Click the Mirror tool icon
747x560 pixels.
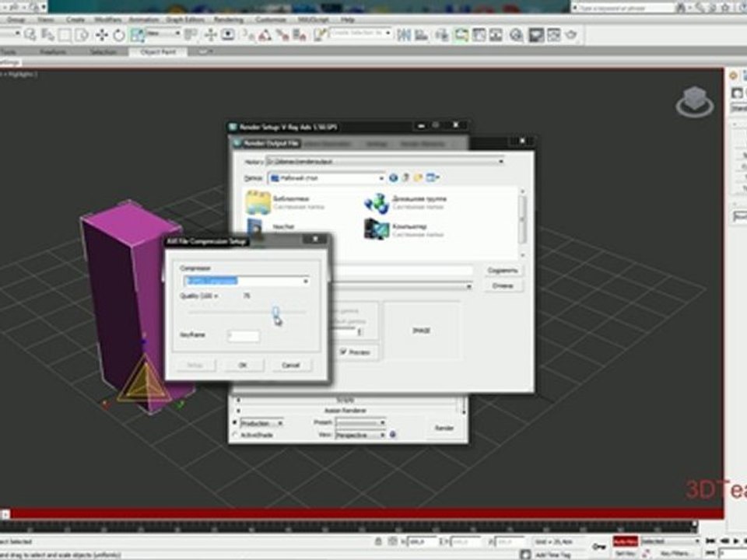(404, 35)
